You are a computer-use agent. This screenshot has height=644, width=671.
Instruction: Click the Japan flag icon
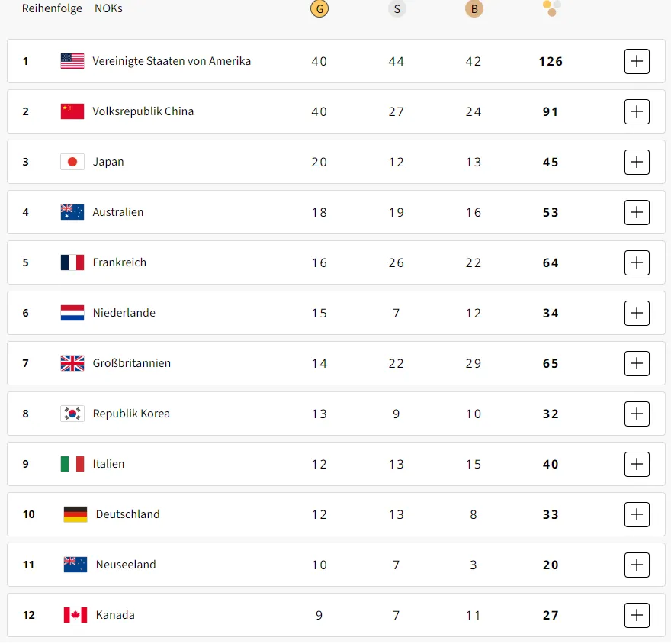(x=72, y=162)
